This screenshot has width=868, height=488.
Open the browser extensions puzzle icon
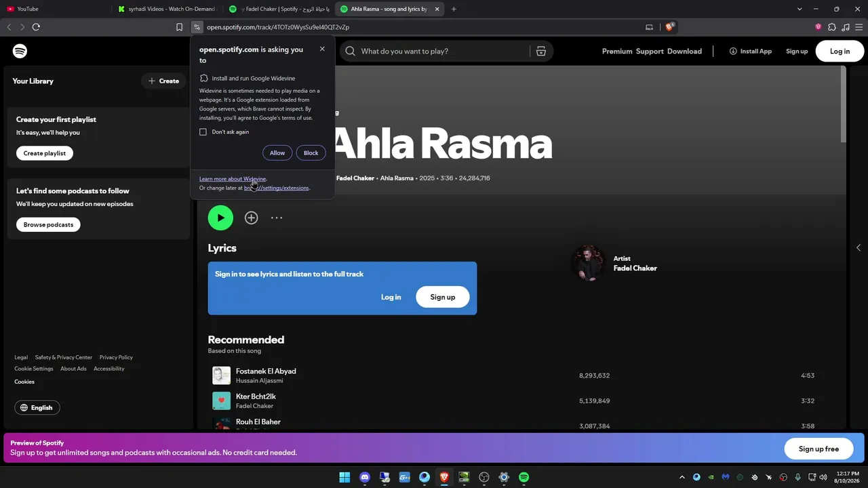click(832, 27)
